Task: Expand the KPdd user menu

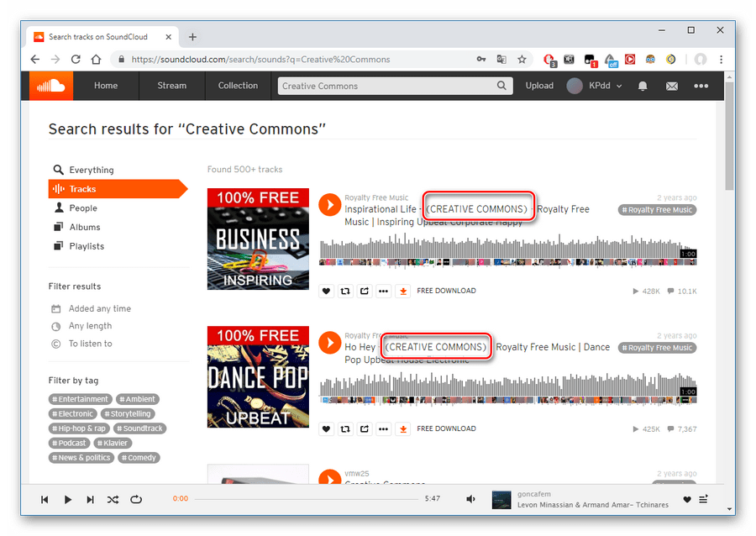Action: pyautogui.click(x=595, y=86)
